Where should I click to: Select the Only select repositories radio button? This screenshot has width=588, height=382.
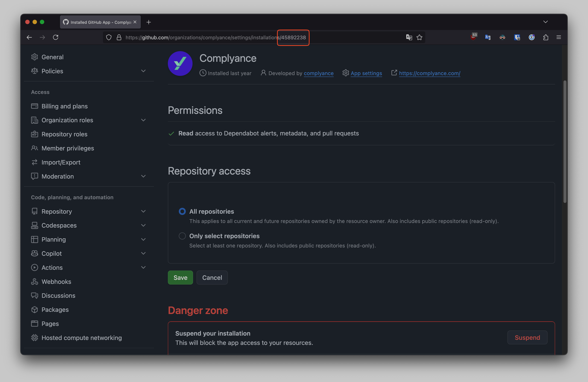coord(182,236)
